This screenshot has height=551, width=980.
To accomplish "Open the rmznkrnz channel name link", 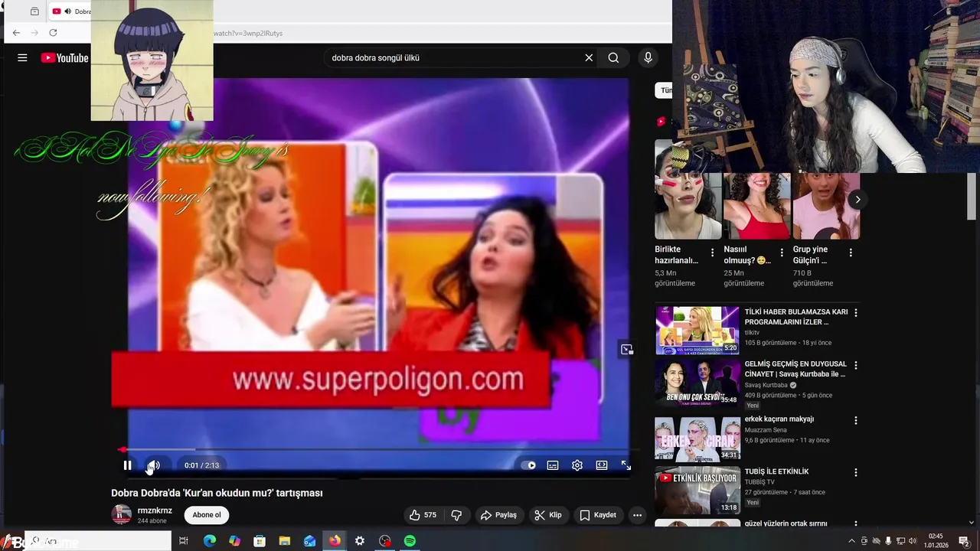I will [x=155, y=510].
